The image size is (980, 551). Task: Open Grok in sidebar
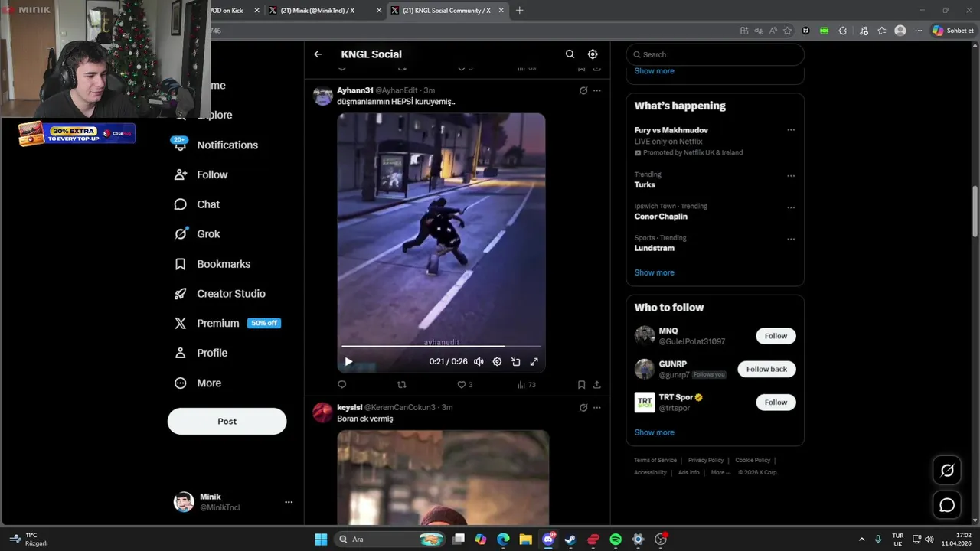pos(198,234)
